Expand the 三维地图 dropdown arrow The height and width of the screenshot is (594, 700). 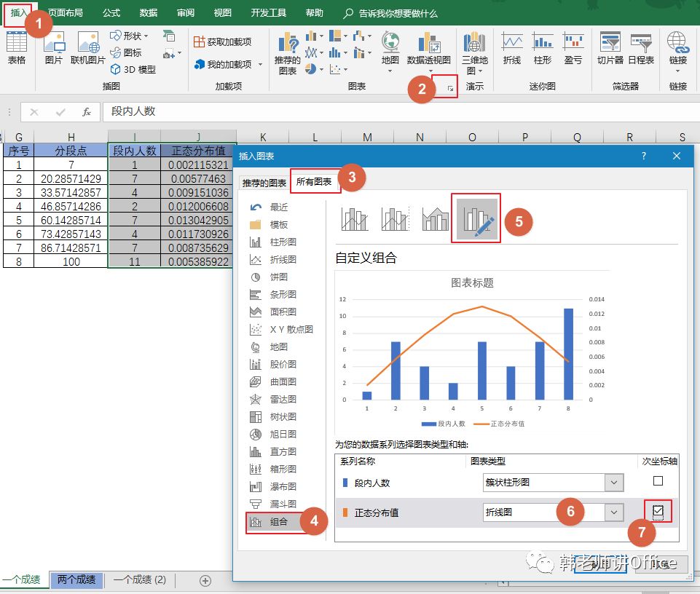tap(480, 71)
